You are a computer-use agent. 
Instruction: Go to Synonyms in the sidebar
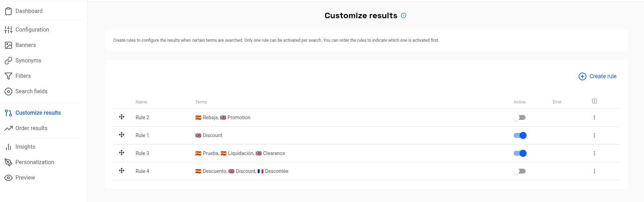(x=28, y=61)
